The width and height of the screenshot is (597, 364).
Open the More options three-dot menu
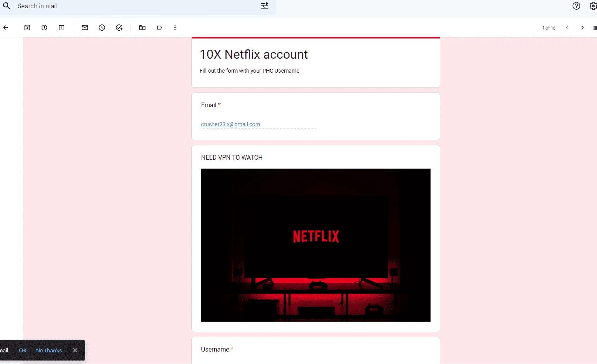pyautogui.click(x=175, y=28)
